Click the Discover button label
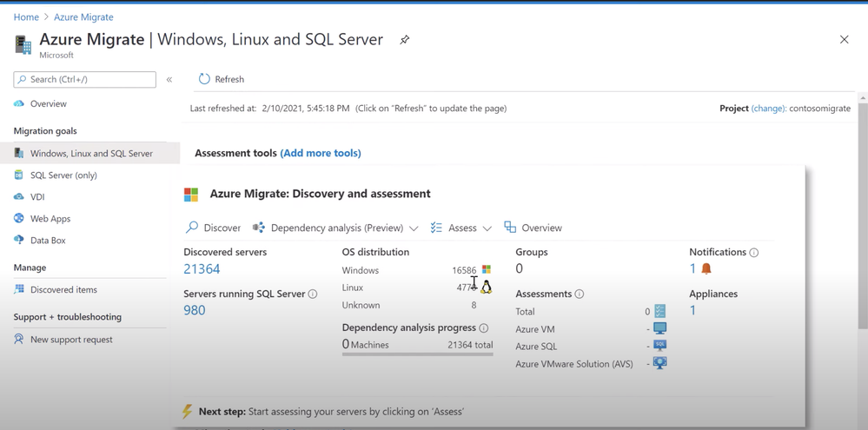The height and width of the screenshot is (430, 868). tap(222, 228)
